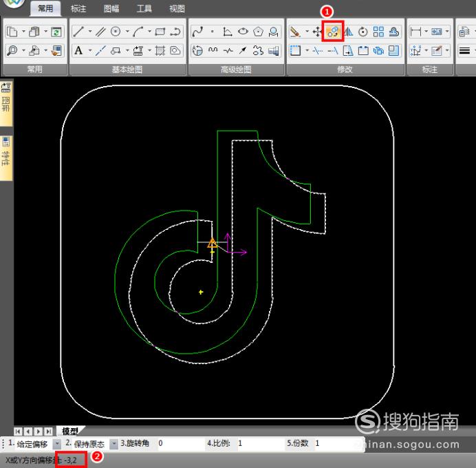Click the line weight icon
476x468 pixels.
464,50
